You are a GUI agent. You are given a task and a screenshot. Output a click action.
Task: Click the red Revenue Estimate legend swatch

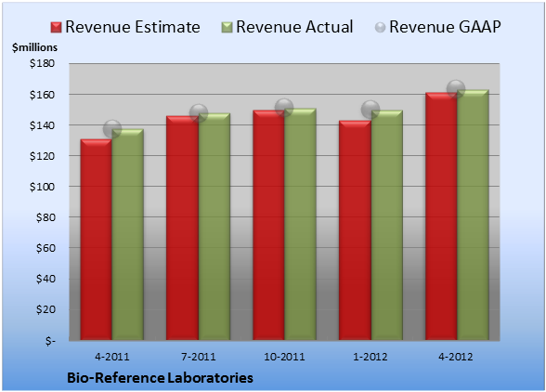click(x=56, y=28)
